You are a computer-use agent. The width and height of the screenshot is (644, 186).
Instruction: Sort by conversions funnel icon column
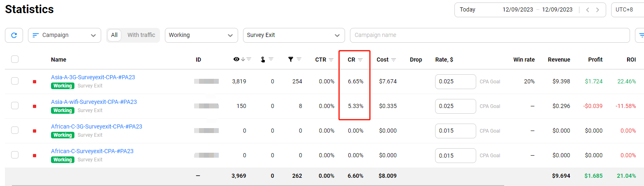[291, 60]
